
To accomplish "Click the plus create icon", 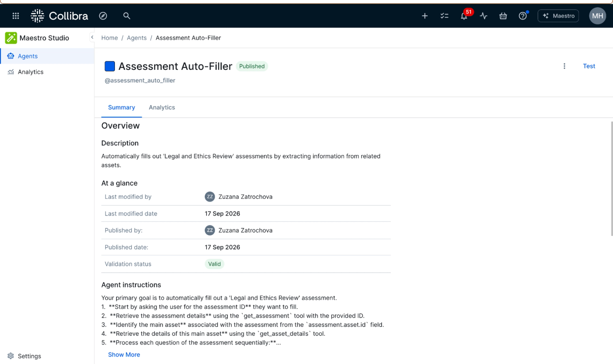I will [425, 16].
